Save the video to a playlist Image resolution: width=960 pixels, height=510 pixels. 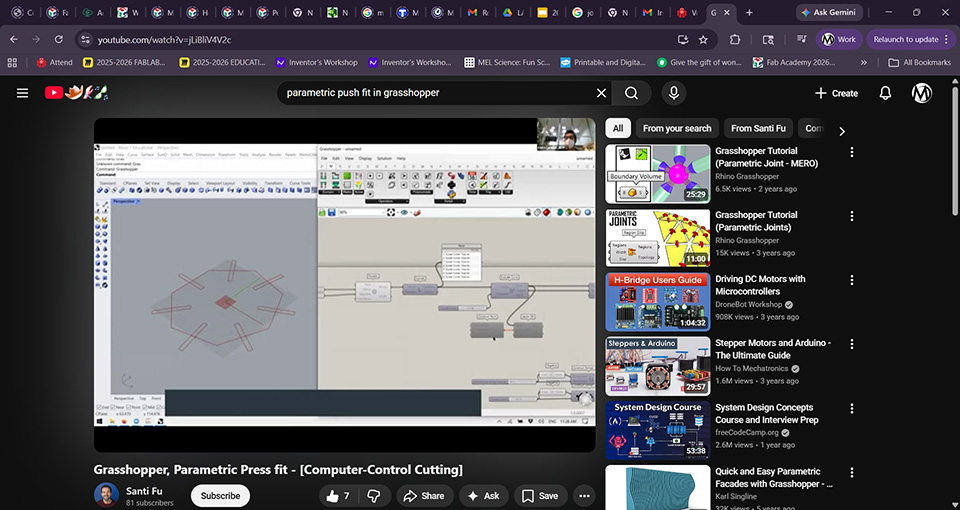tap(540, 496)
